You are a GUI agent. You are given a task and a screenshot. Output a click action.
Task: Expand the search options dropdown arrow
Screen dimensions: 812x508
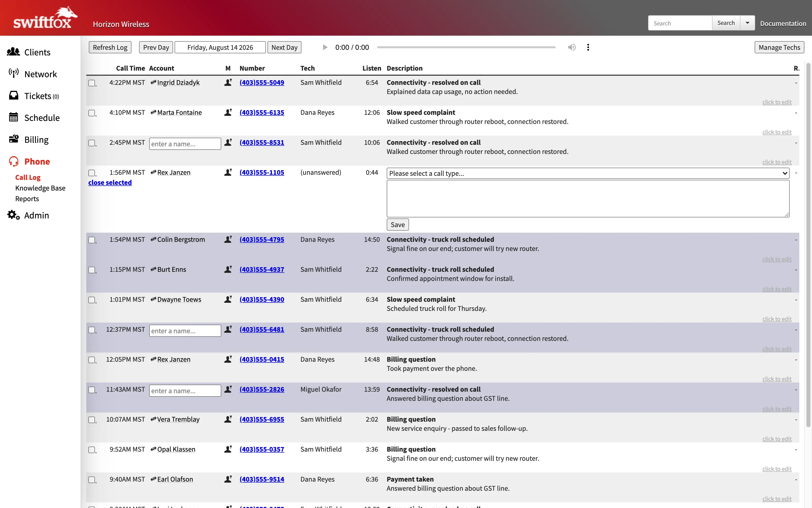tap(748, 23)
